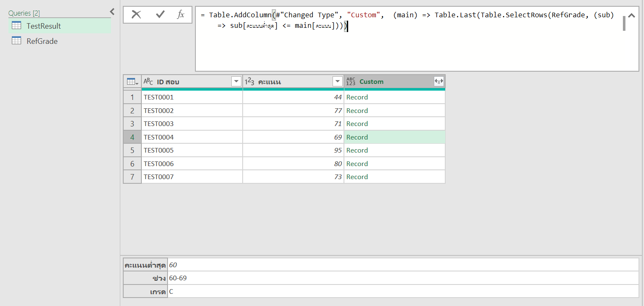Click the table select-all corner icon
Image resolution: width=644 pixels, height=306 pixels.
click(x=132, y=81)
